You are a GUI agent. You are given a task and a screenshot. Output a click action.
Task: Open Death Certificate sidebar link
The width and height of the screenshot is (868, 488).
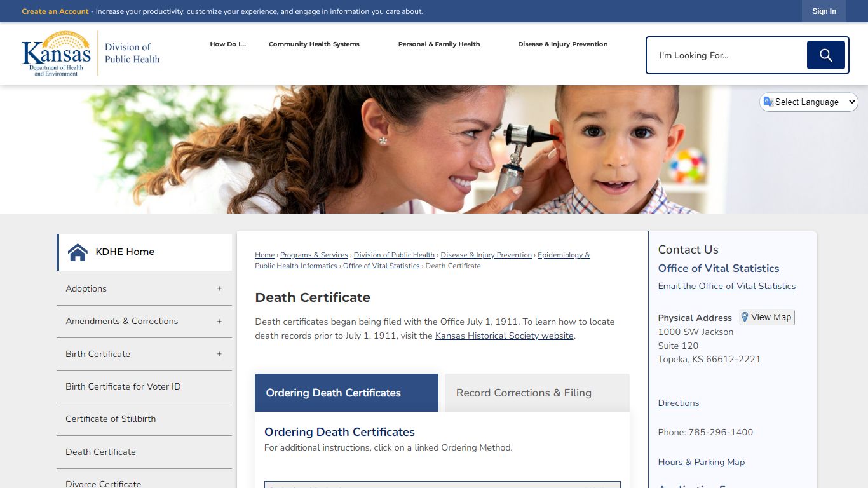pos(100,452)
